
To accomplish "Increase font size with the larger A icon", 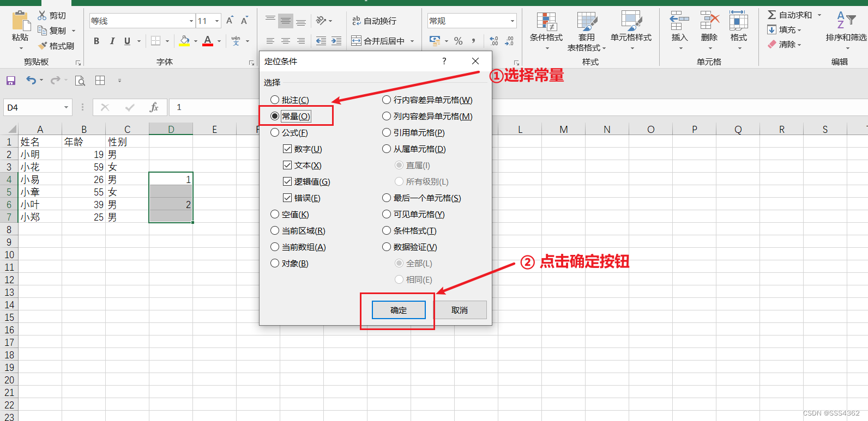I will pyautogui.click(x=230, y=21).
